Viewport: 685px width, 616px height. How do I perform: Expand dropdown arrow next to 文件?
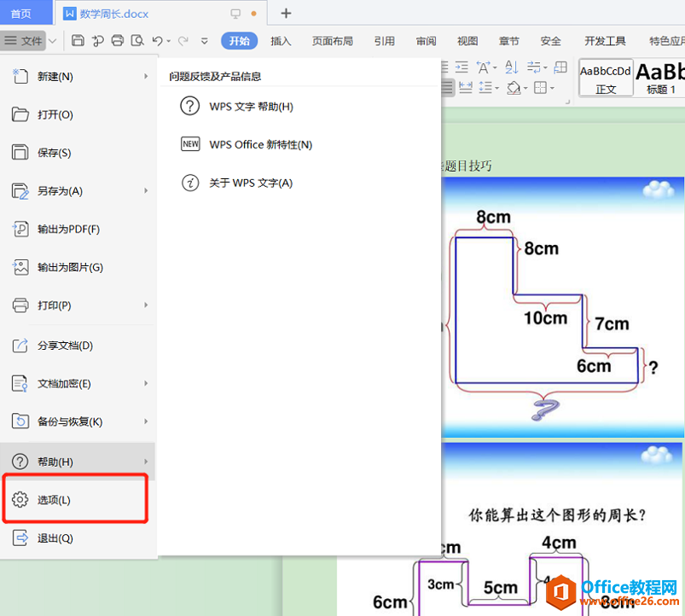[x=52, y=41]
